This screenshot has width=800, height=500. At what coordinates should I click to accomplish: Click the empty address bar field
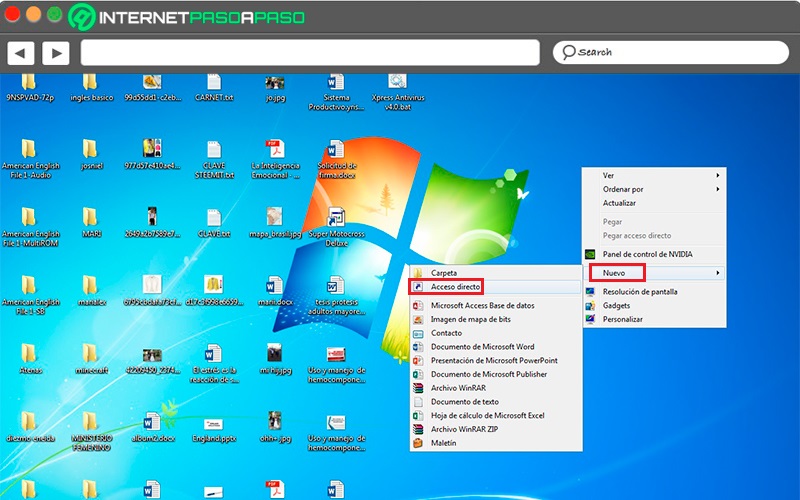tap(310, 53)
